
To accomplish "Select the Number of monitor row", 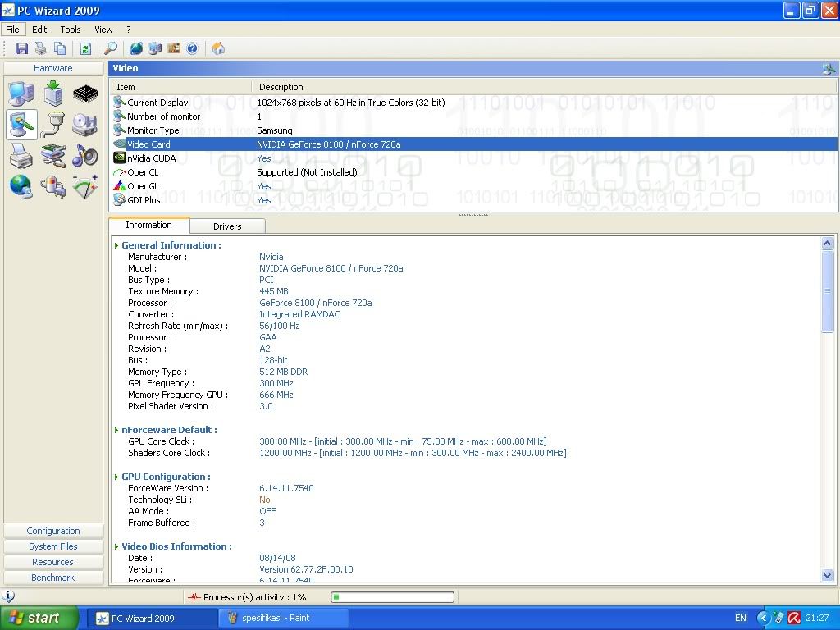I will pos(474,116).
